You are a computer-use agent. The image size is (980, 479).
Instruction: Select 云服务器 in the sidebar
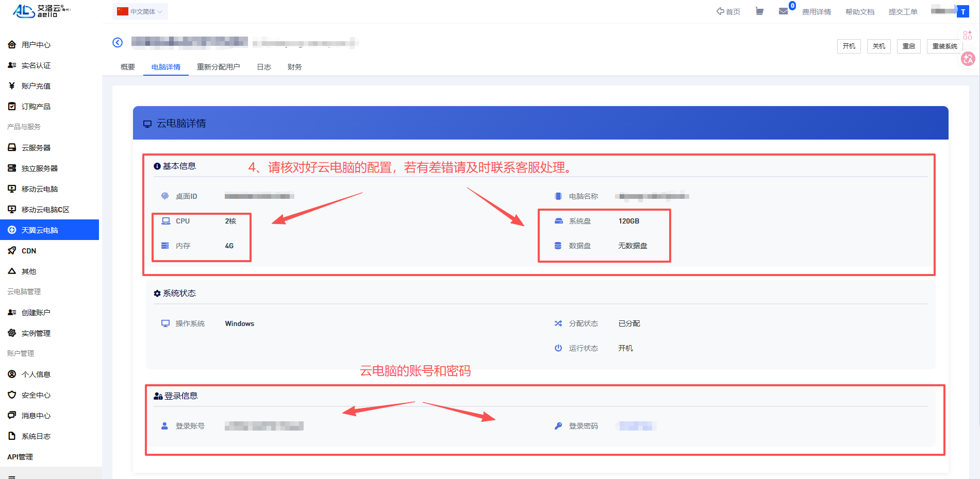coord(36,148)
